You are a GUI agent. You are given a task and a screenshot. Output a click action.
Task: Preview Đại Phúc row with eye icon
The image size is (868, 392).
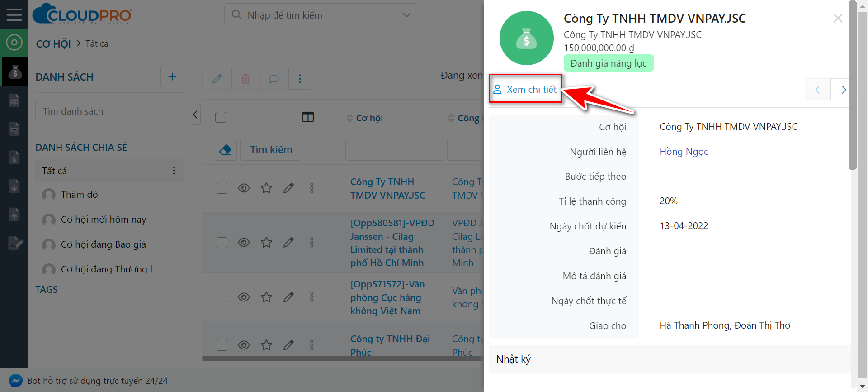pyautogui.click(x=244, y=345)
